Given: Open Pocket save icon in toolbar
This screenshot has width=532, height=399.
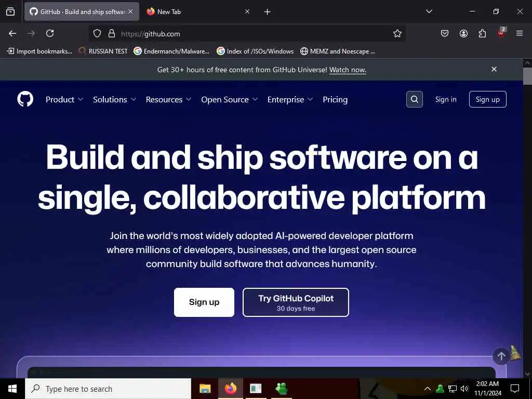Looking at the screenshot, I should [x=445, y=33].
